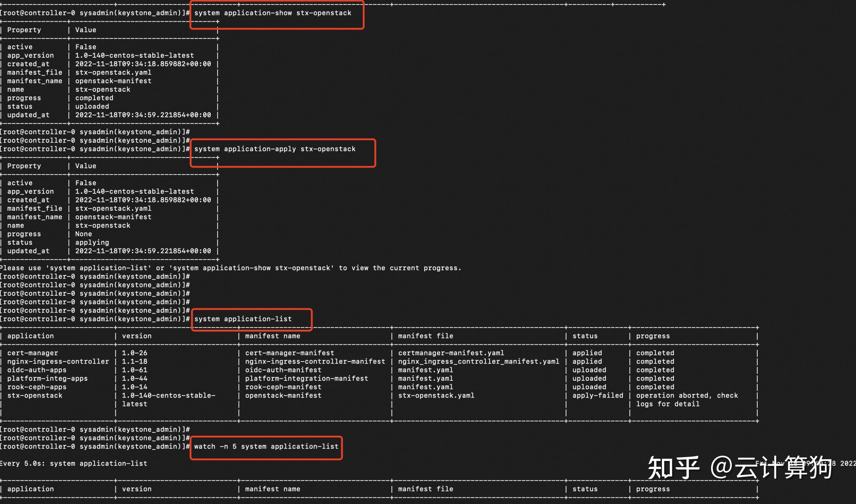Click the 'oidc-auth-apps' application name
This screenshot has height=504, width=856.
coord(37,370)
